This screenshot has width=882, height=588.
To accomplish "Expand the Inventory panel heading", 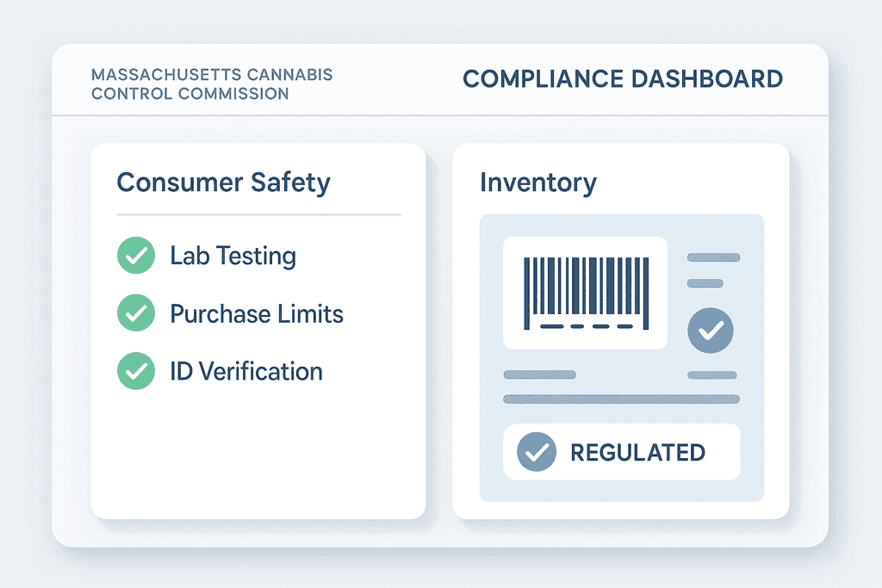I will click(537, 183).
